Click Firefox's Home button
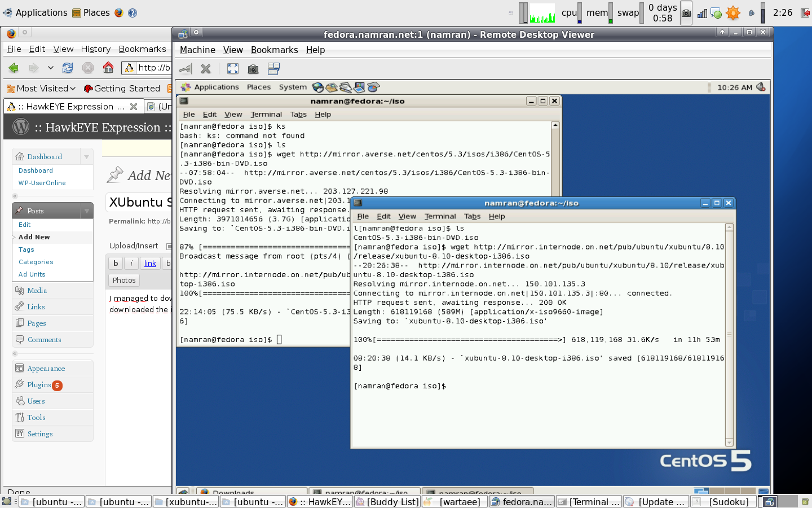Screen dimensions: 812x508 point(108,68)
